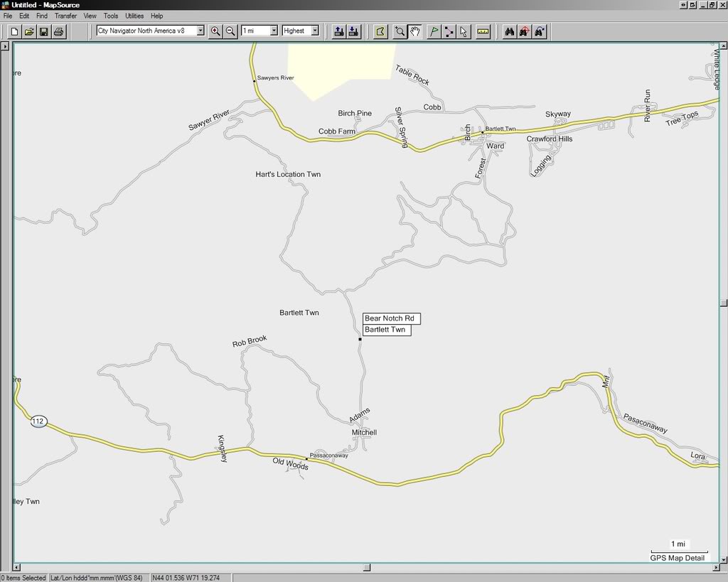Viewport: 728px width, 582px height.
Task: Click the Send To Device icon
Action: click(x=339, y=31)
